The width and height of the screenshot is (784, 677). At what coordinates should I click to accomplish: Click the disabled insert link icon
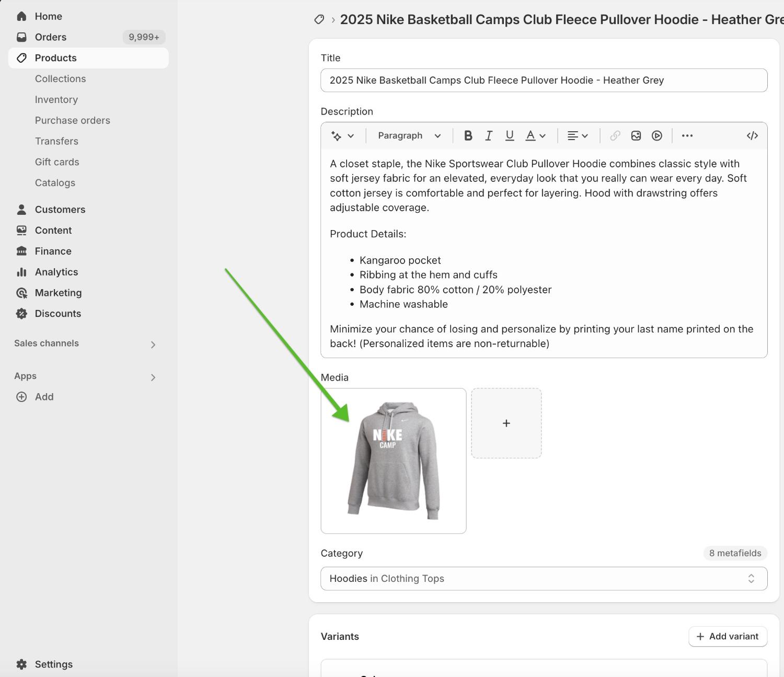coord(615,136)
